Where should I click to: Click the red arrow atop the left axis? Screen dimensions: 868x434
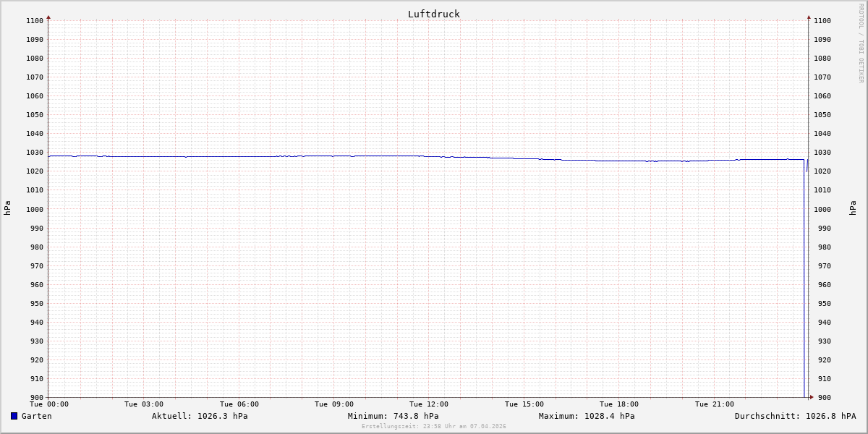[48, 17]
